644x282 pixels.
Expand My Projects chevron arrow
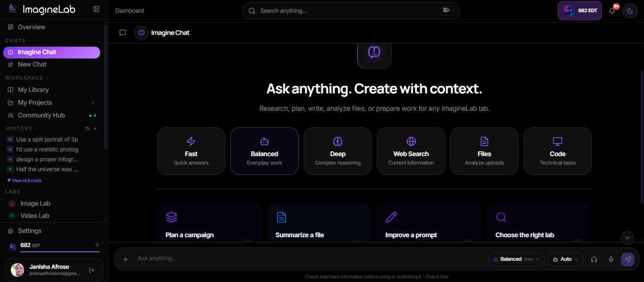tap(93, 103)
